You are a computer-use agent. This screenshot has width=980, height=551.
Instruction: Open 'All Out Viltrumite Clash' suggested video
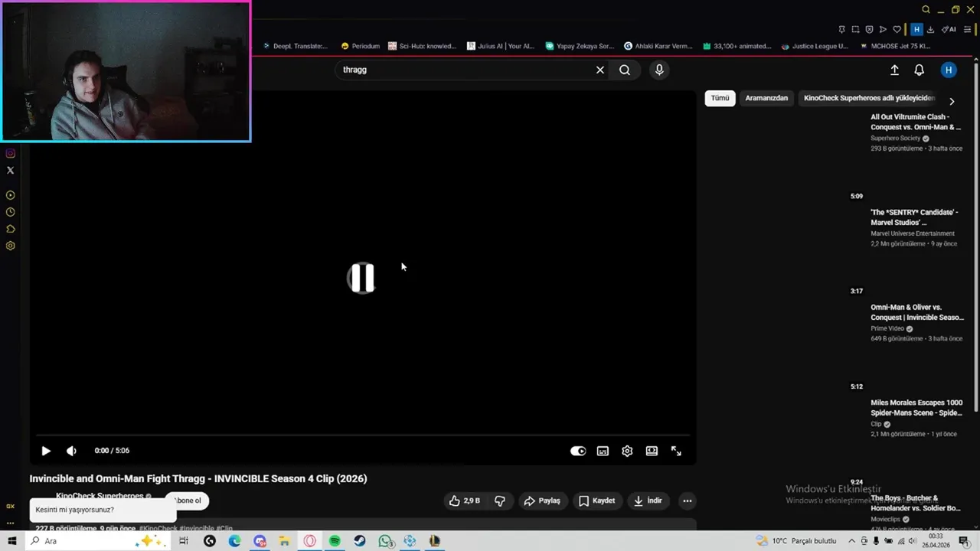click(x=916, y=122)
